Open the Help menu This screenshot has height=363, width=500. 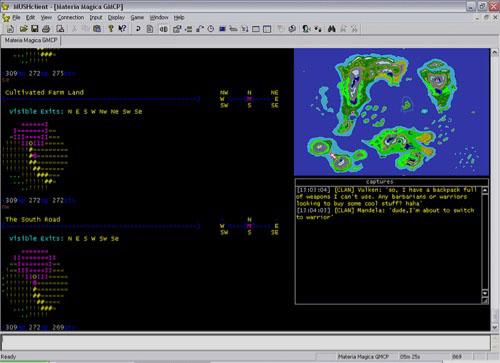coord(179,17)
